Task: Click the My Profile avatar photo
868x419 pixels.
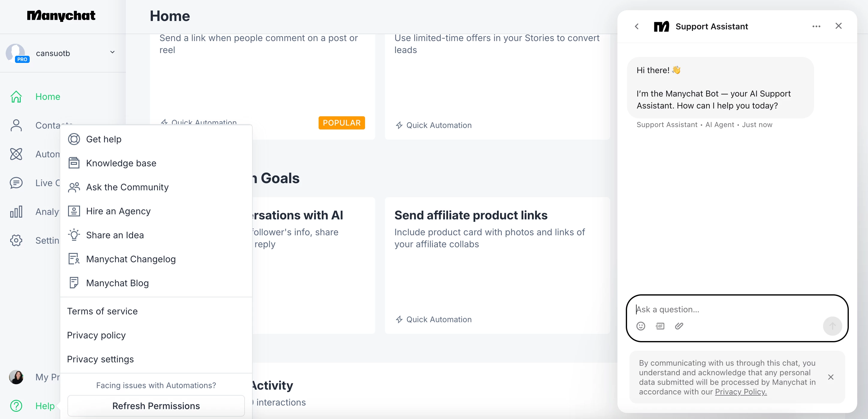Action: tap(16, 377)
